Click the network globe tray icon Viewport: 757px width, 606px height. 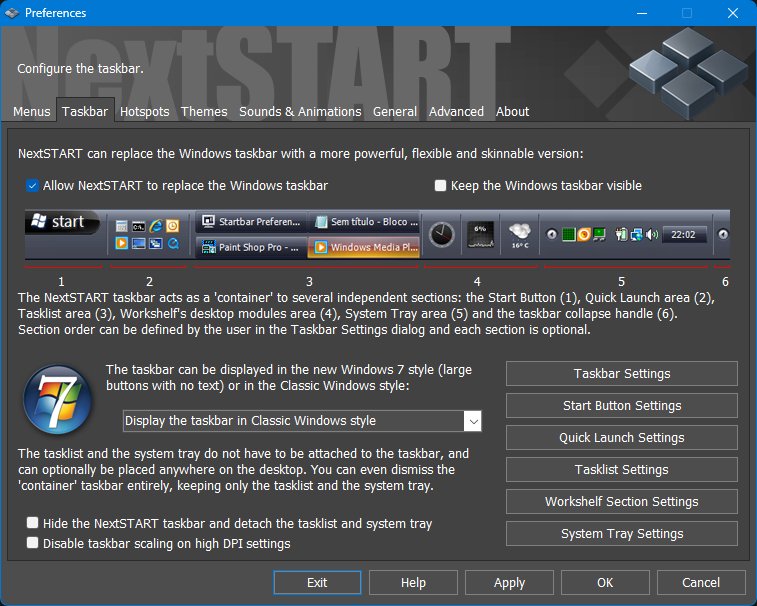coord(636,235)
